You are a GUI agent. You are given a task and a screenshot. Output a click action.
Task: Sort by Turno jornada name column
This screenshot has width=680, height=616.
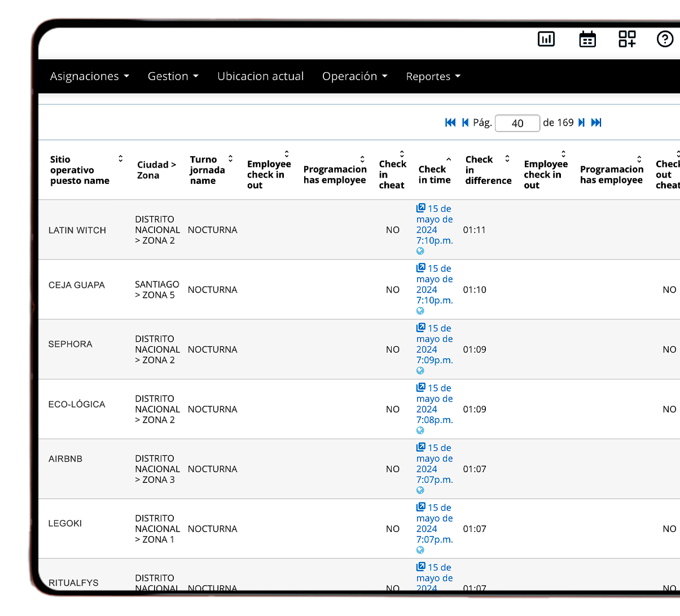[230, 159]
